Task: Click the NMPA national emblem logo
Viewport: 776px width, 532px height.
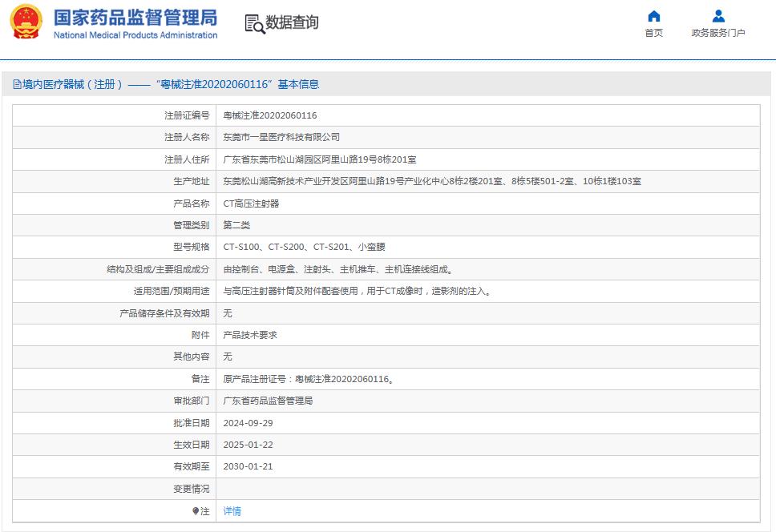Action: point(26,22)
